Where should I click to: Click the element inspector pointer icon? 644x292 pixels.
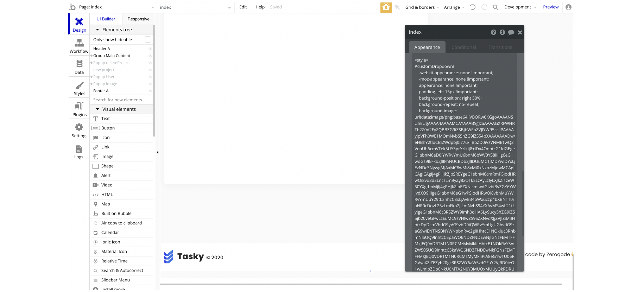[397, 7]
